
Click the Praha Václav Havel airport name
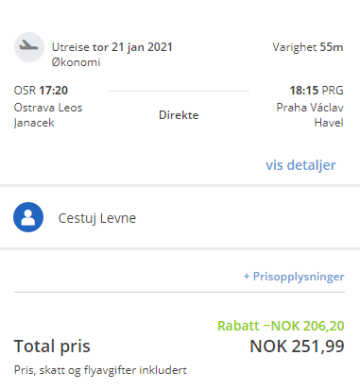pyautogui.click(x=310, y=115)
